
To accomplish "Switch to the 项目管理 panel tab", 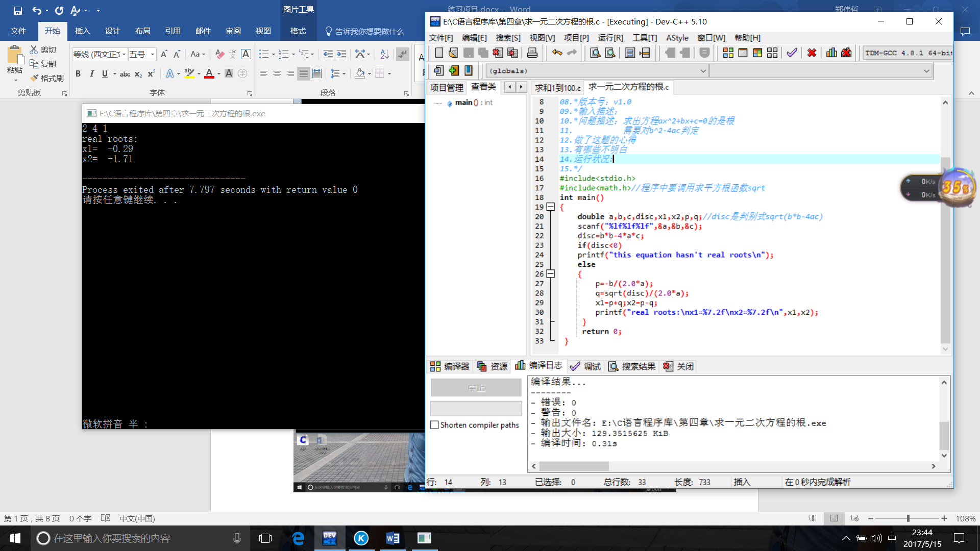I will click(446, 87).
